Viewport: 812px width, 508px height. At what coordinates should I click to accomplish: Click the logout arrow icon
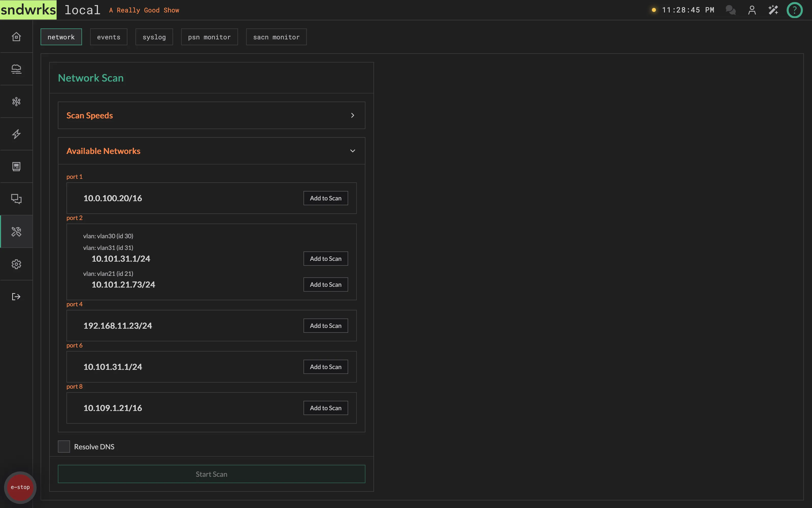tap(16, 297)
